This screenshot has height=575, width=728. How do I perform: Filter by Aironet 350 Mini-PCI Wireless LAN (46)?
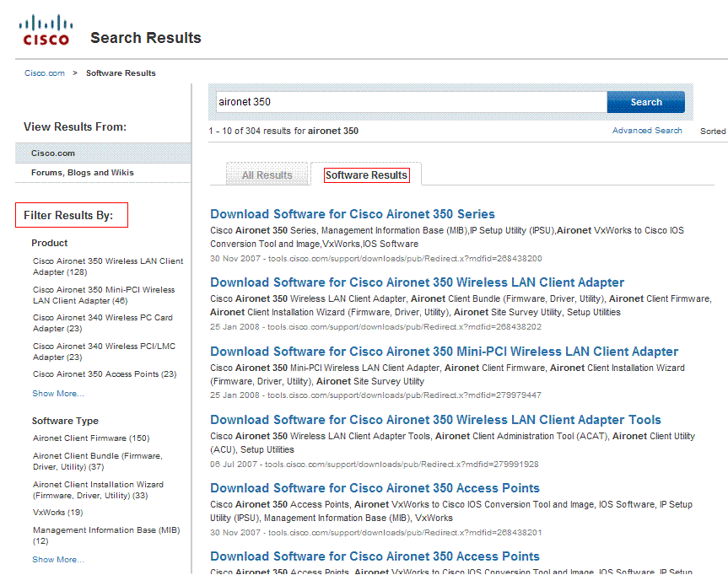[104, 295]
